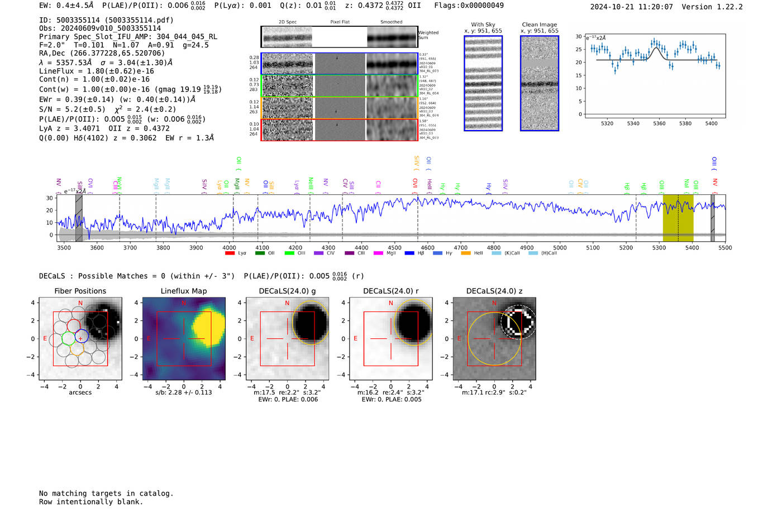
Task: Open the Lineflux Map image
Action: pyautogui.click(x=184, y=339)
